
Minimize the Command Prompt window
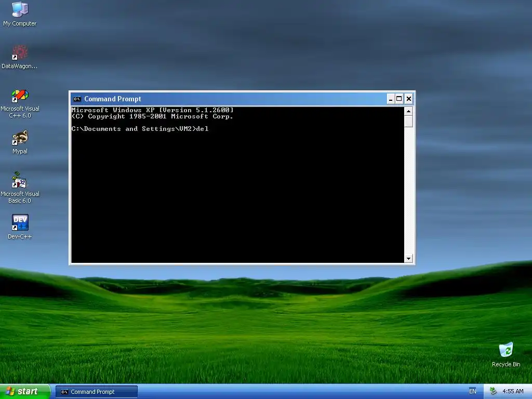(x=391, y=99)
